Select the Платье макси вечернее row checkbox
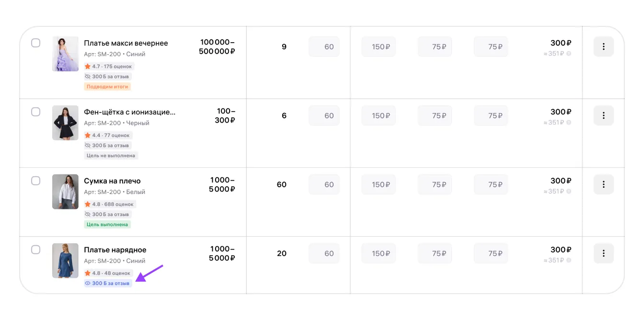Viewport: 644px width, 320px height. coord(36,43)
